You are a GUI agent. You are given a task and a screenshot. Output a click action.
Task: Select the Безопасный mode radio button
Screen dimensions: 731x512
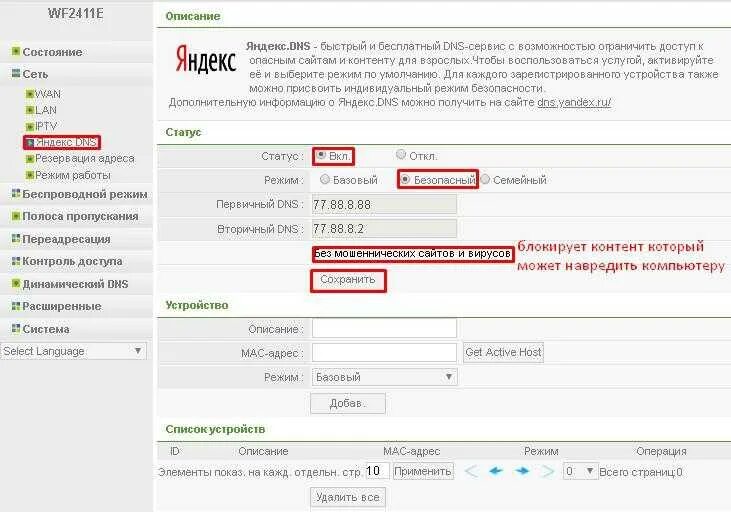405,179
